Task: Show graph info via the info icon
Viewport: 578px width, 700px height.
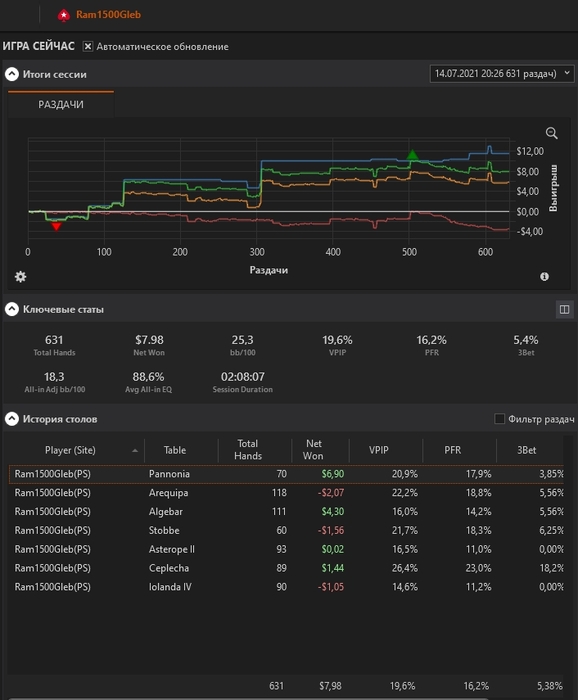Action: [544, 277]
